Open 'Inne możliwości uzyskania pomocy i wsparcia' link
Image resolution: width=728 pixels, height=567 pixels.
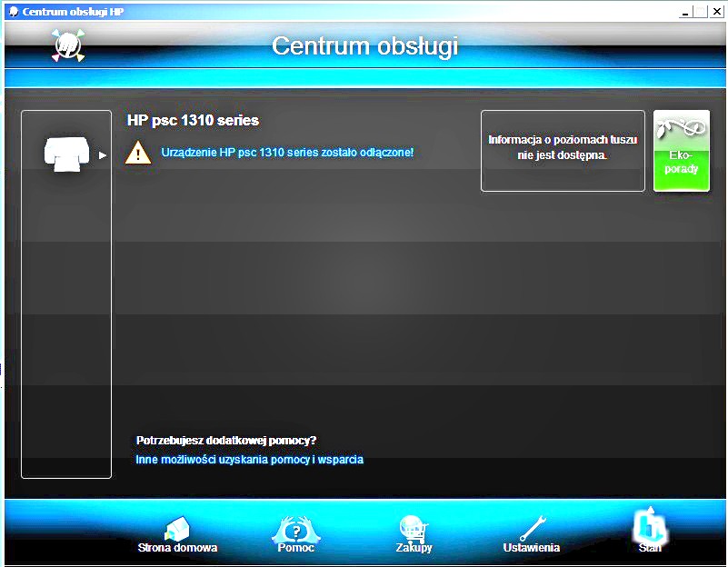[249, 460]
